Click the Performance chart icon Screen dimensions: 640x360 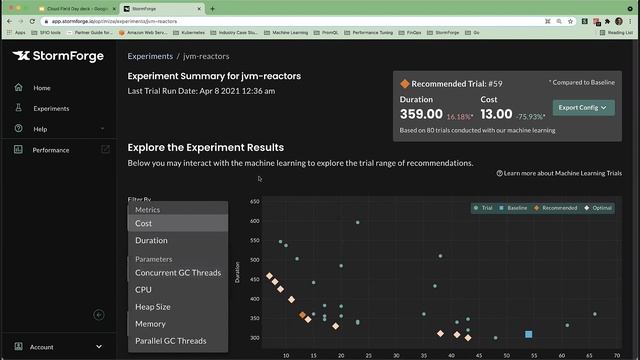coord(18,149)
